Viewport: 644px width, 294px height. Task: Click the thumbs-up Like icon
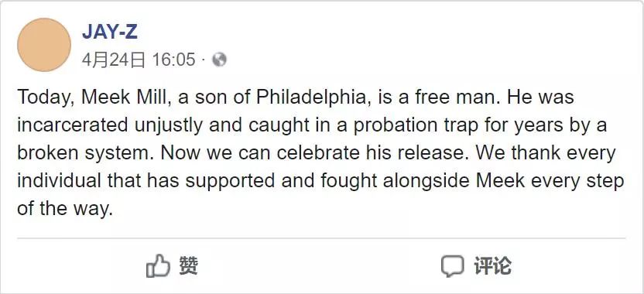click(x=158, y=265)
